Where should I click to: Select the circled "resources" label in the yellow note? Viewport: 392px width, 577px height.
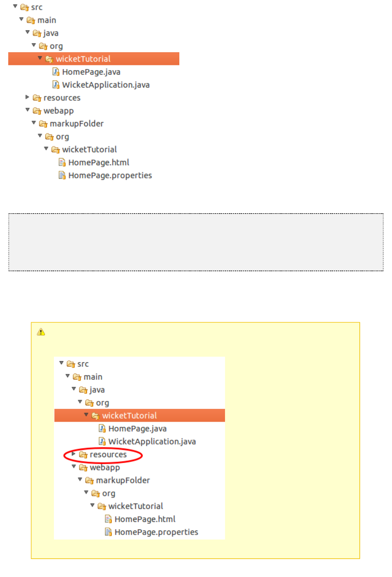(108, 455)
